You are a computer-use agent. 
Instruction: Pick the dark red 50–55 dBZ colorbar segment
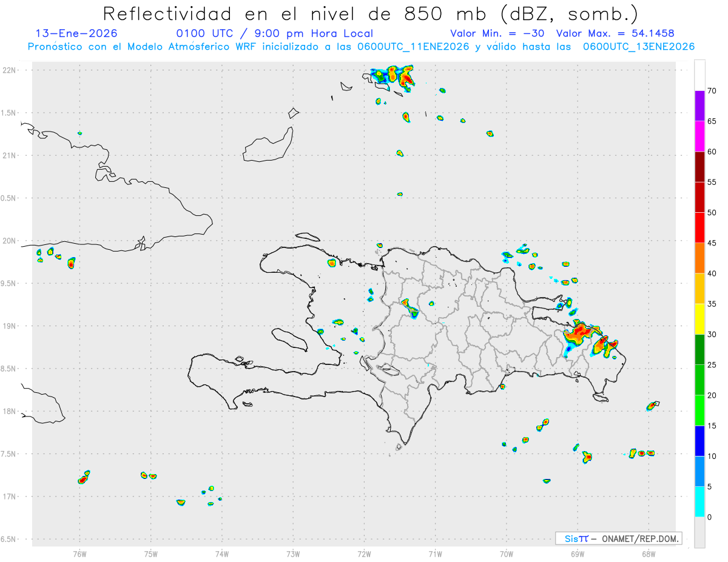(x=699, y=198)
